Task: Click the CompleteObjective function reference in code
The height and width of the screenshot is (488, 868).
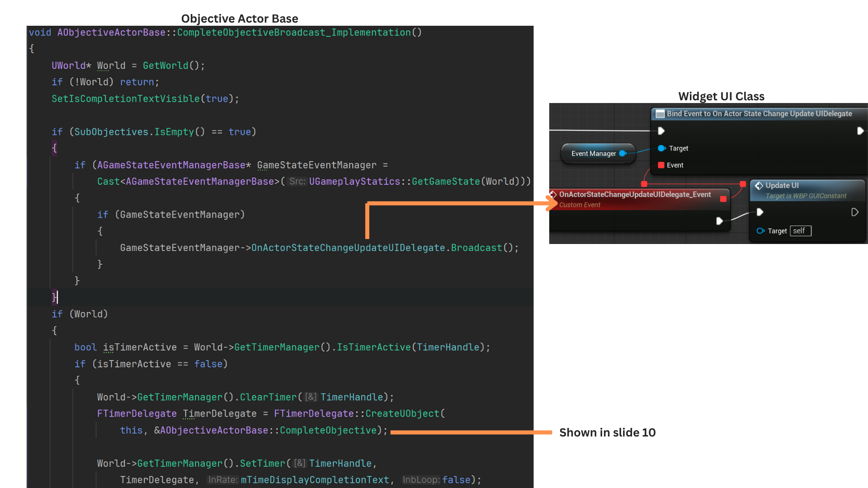Action: (328, 431)
